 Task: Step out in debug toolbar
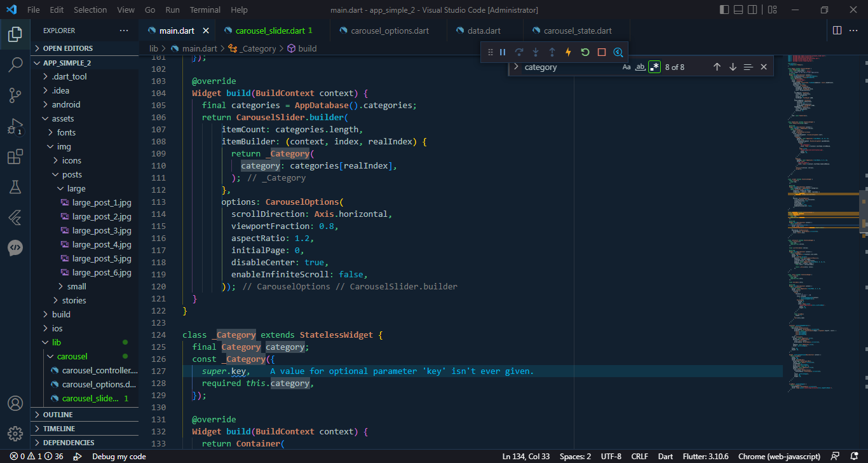pyautogui.click(x=552, y=52)
